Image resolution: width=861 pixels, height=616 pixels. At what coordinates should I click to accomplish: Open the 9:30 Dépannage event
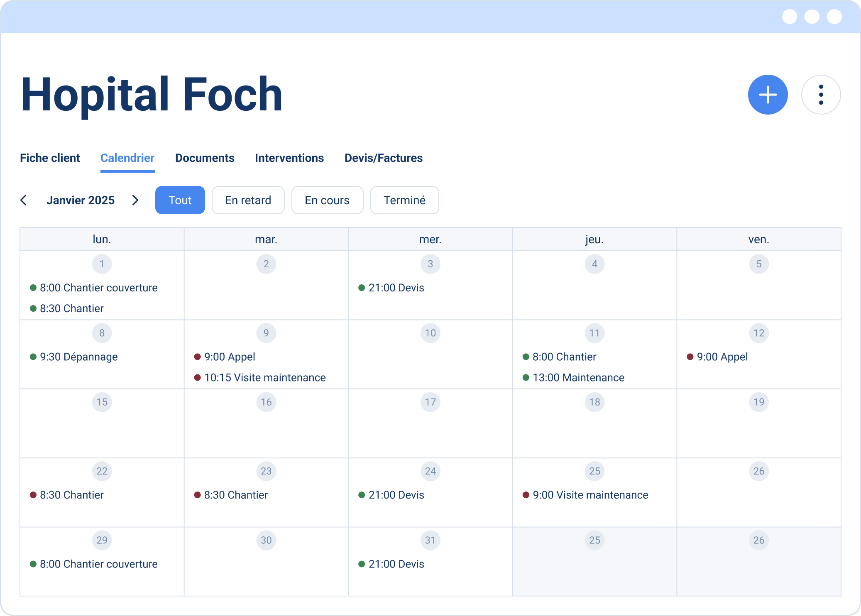pos(74,357)
